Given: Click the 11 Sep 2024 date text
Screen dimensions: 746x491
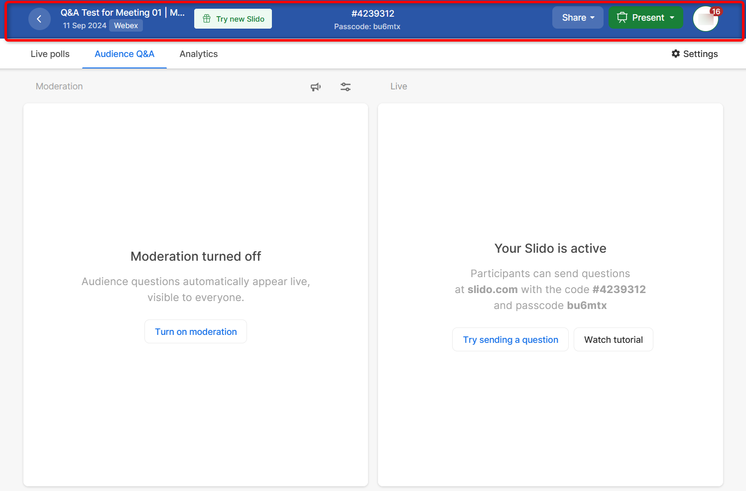Looking at the screenshot, I should (x=84, y=26).
